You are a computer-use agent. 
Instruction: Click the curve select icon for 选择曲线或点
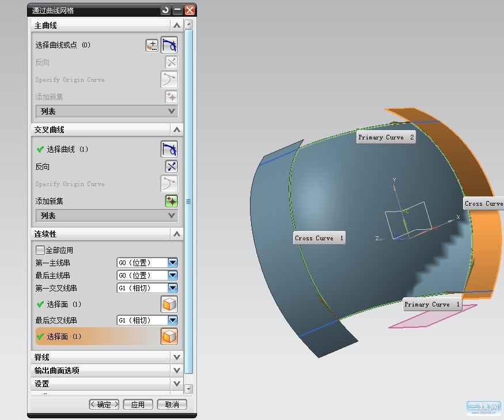[x=169, y=45]
